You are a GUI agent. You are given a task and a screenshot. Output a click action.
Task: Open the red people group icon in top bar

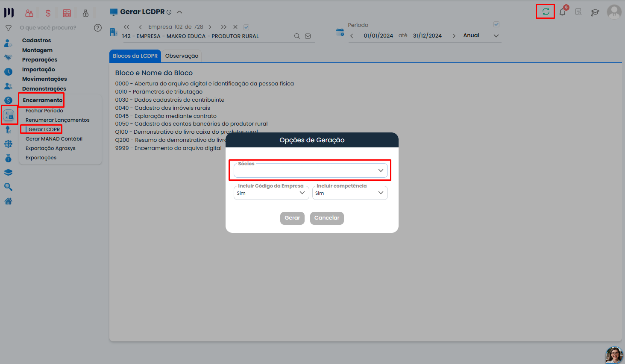coord(29,13)
